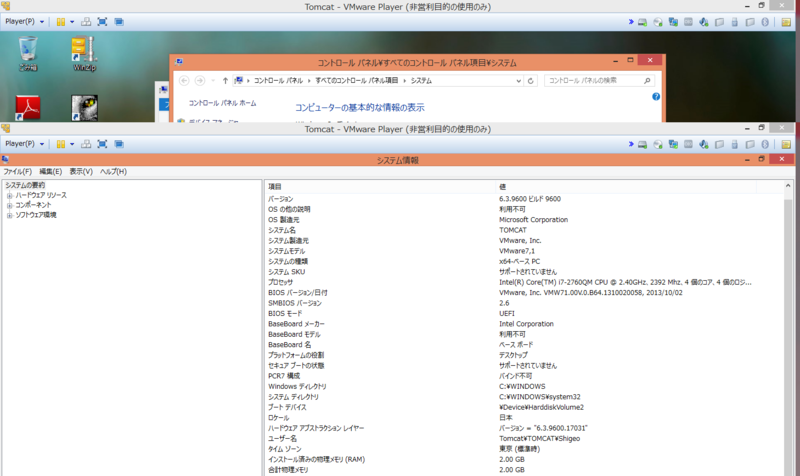Click システム breadcrumb in address bar
The height and width of the screenshot is (476, 800).
tap(421, 81)
